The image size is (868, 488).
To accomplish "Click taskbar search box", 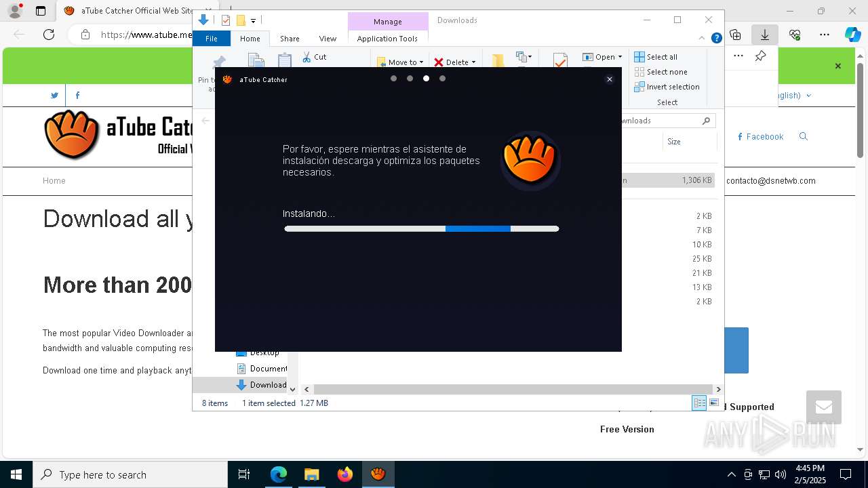I will [x=130, y=474].
